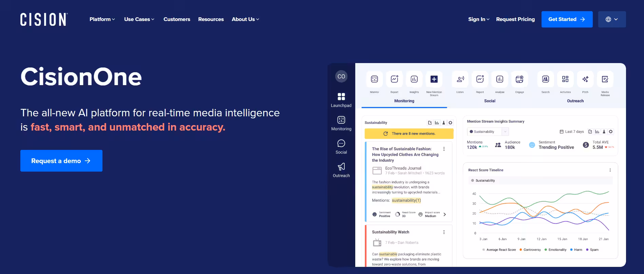
Task: Switch to the Outreach tab
Action: point(575,101)
